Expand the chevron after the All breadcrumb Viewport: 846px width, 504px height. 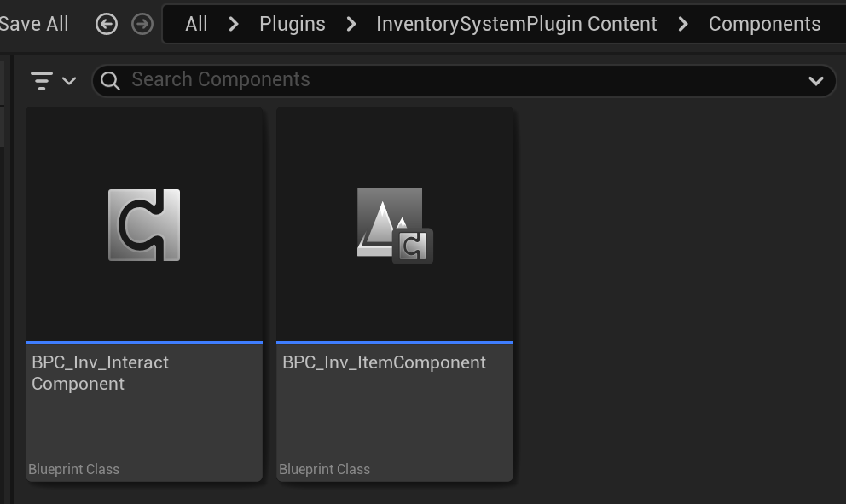(234, 24)
